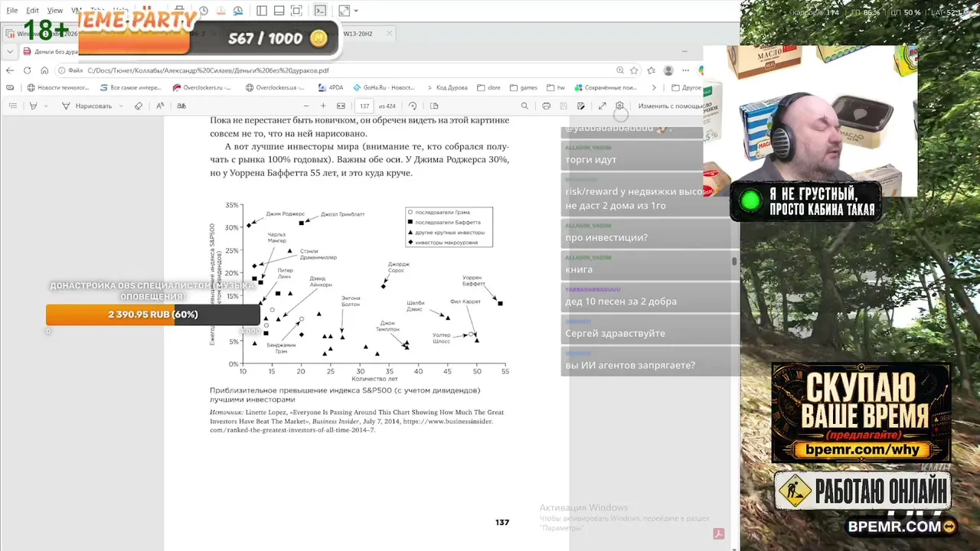
Task: Open the File menu in VMware
Action: pyautogui.click(x=12, y=11)
